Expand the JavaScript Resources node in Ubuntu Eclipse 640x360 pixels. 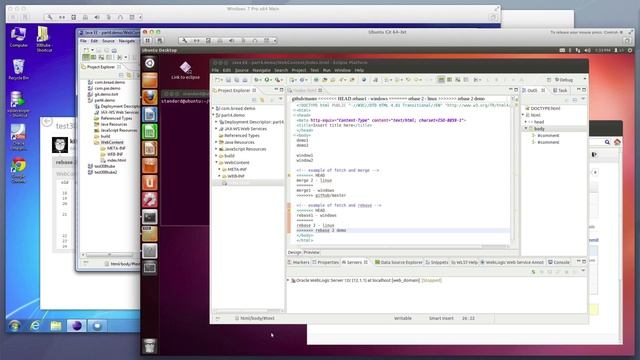tap(216, 149)
